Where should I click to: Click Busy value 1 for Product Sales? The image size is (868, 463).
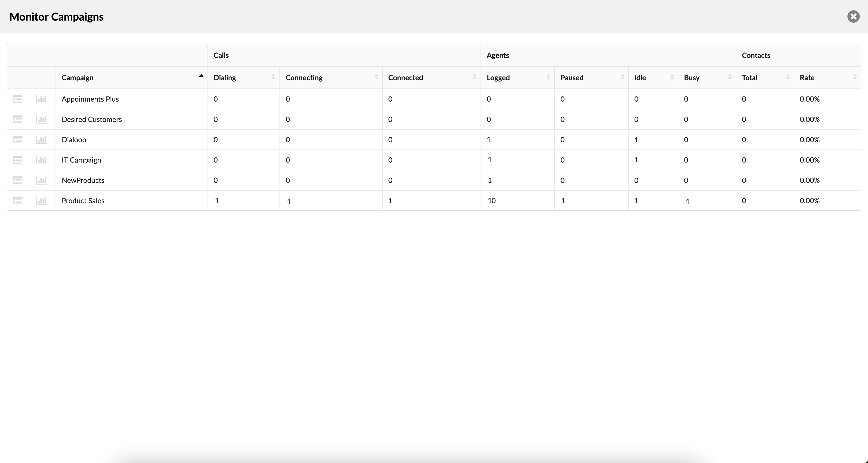pyautogui.click(x=688, y=201)
